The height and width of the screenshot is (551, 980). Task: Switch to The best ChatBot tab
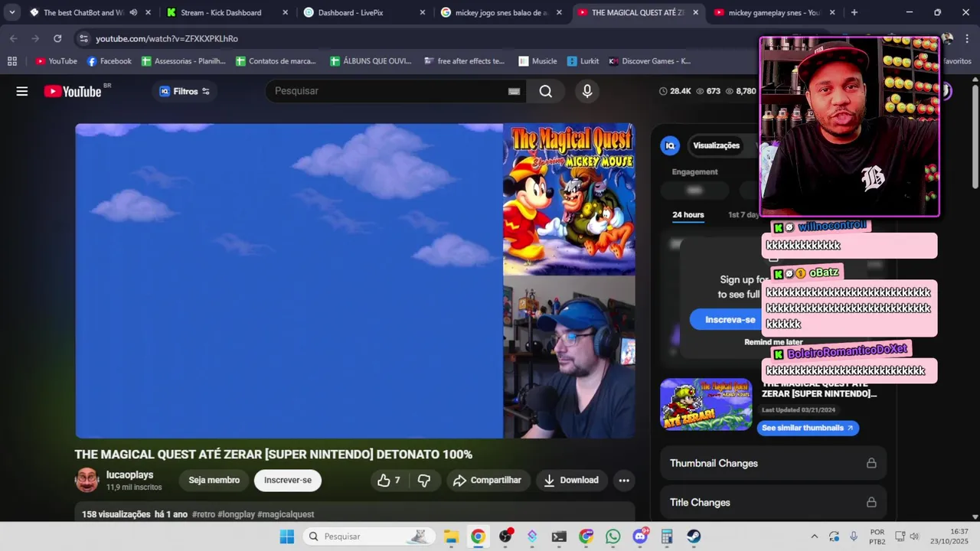(x=83, y=12)
